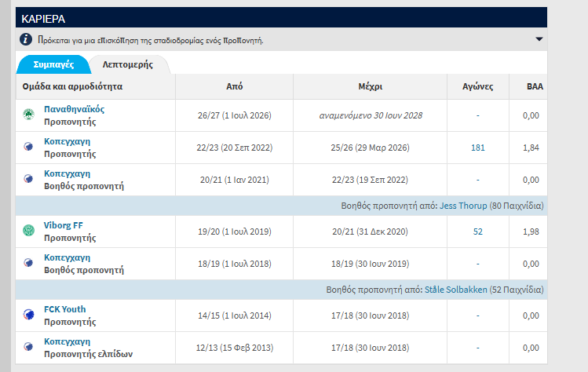Switch to the Λεπτομερής tab

click(128, 64)
